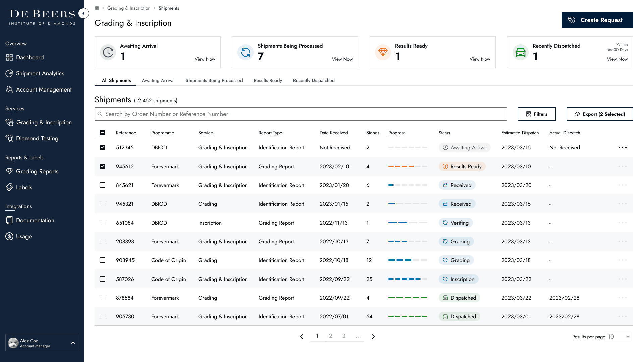Collapse the sidebar with the arrow button
644x362 pixels.
84,13
